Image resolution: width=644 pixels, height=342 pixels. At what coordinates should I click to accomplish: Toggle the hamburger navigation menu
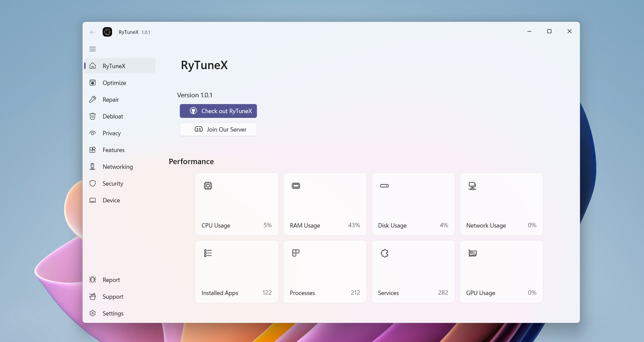93,49
